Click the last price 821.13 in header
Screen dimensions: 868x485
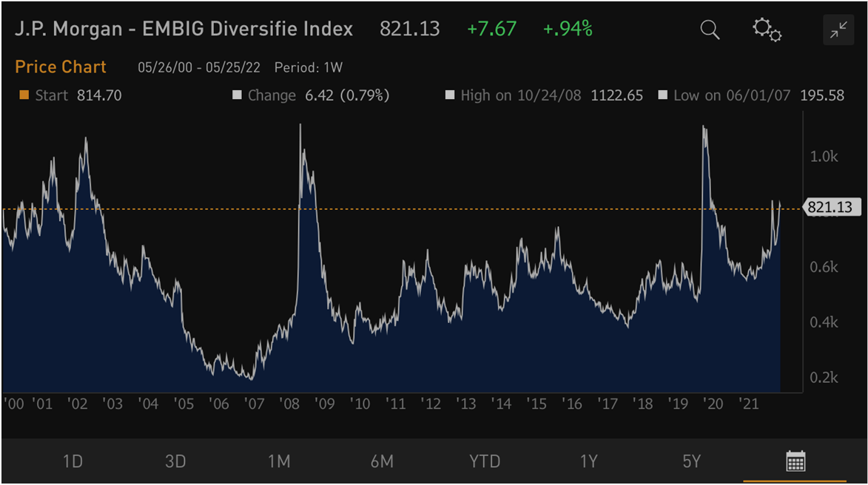(410, 29)
